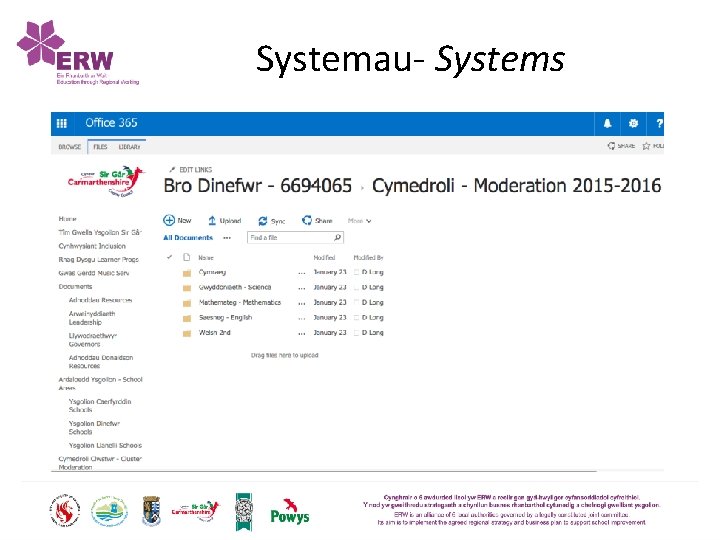Open Ysgolion Llanelli Schools navigation link

[105, 445]
